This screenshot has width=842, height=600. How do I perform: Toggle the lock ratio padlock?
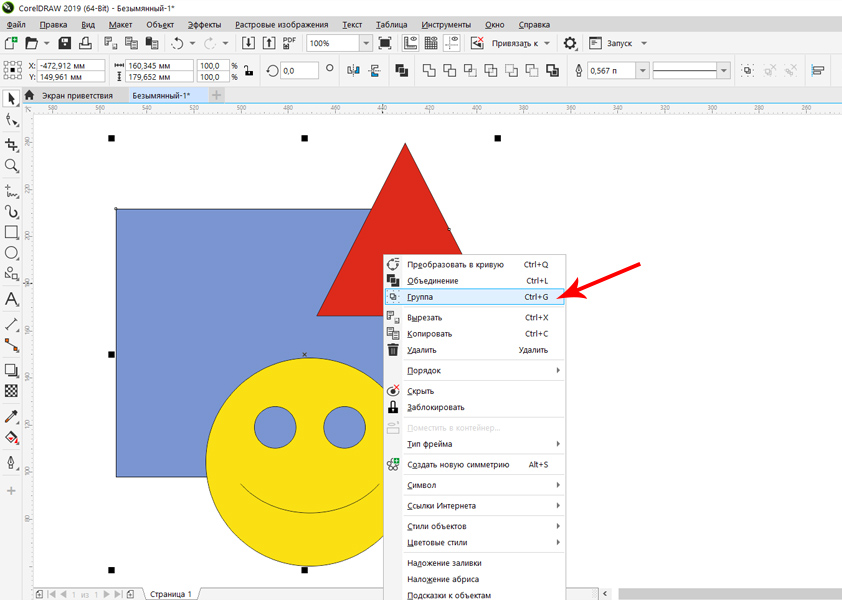pos(247,71)
